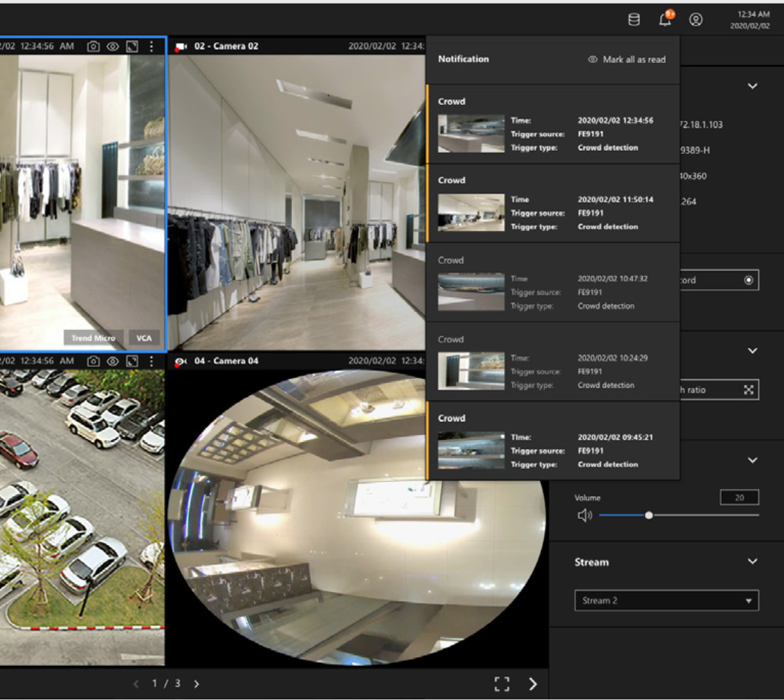Toggle eye icon on parking lot camera
Image resolution: width=784 pixels, height=700 pixels.
point(113,361)
